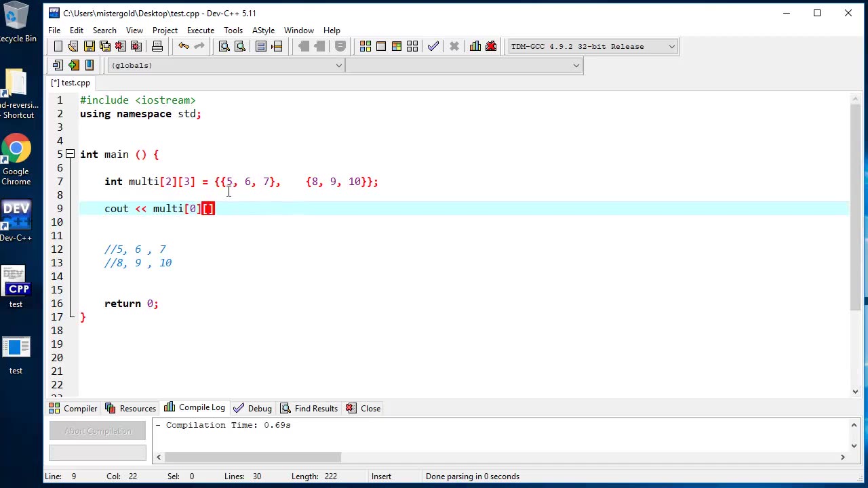Click the Stop Execution X icon
This screenshot has width=868, height=488.
(454, 46)
